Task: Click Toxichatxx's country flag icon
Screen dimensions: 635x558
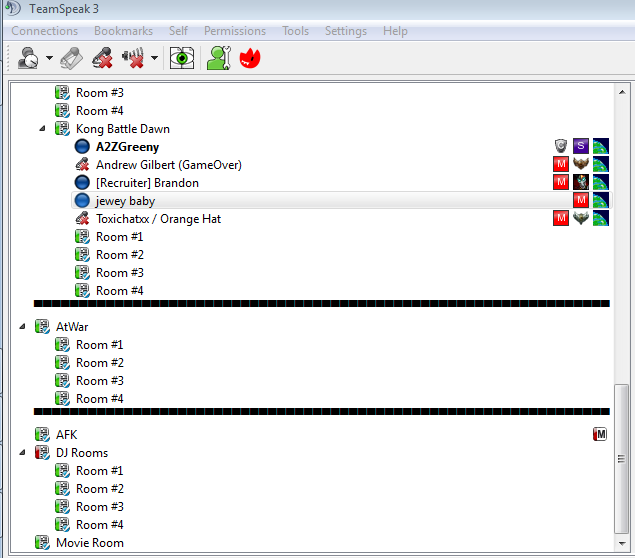Action: [x=601, y=218]
